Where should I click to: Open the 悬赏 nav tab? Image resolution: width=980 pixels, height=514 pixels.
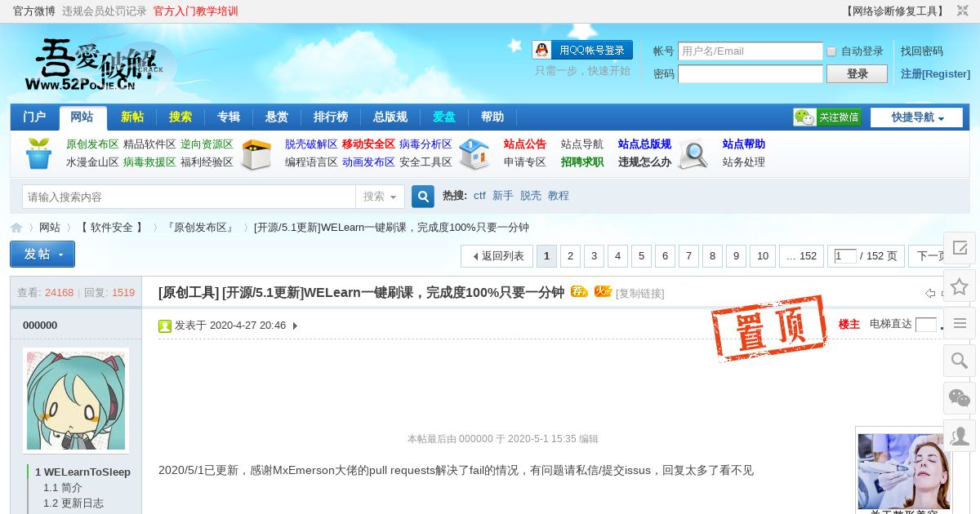coord(277,117)
